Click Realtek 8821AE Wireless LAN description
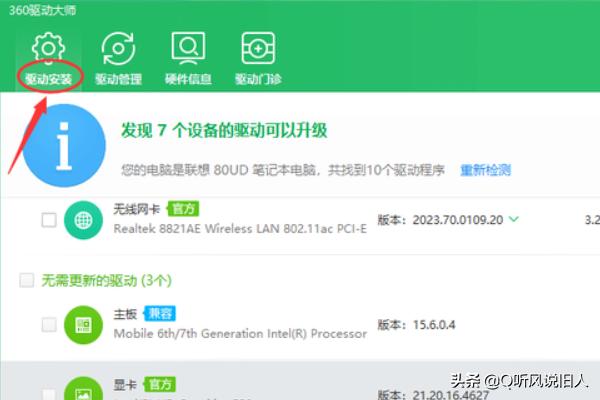The width and height of the screenshot is (600, 400). click(240, 229)
